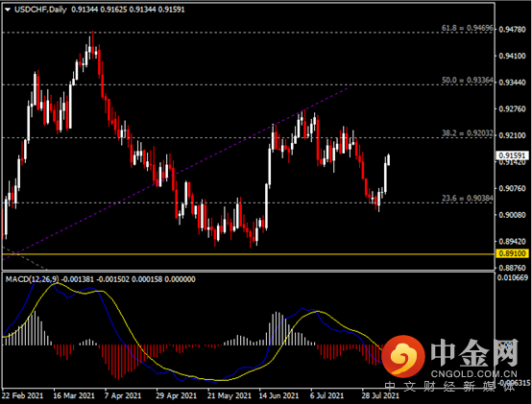Select the 38.2 = 0.92032 Fibonacci label
The height and width of the screenshot is (404, 532).
click(x=468, y=133)
